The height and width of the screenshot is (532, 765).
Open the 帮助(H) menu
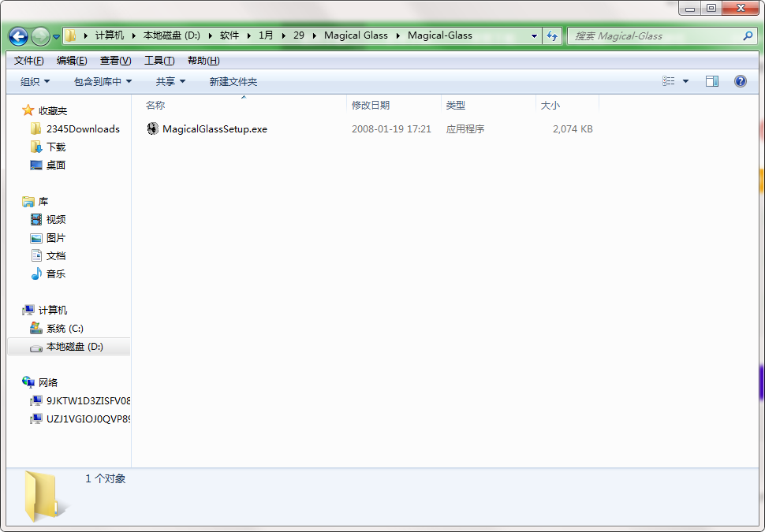[203, 61]
